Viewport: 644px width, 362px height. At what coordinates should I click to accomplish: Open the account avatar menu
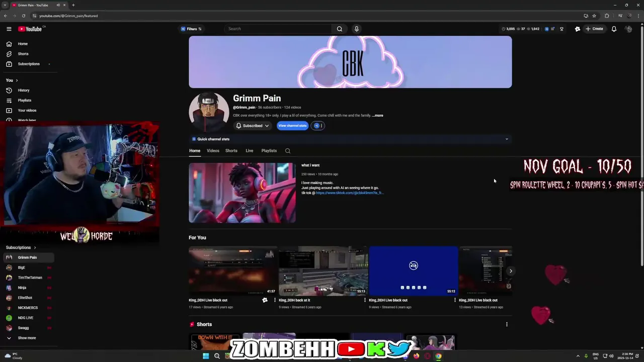pyautogui.click(x=628, y=29)
